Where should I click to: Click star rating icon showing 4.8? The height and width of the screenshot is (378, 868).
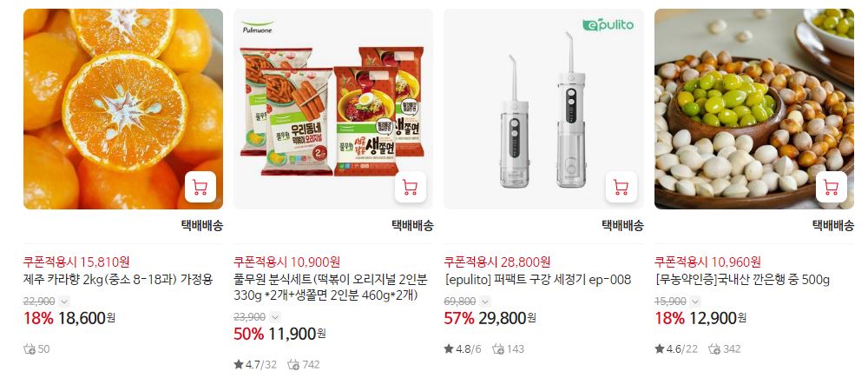point(449,349)
